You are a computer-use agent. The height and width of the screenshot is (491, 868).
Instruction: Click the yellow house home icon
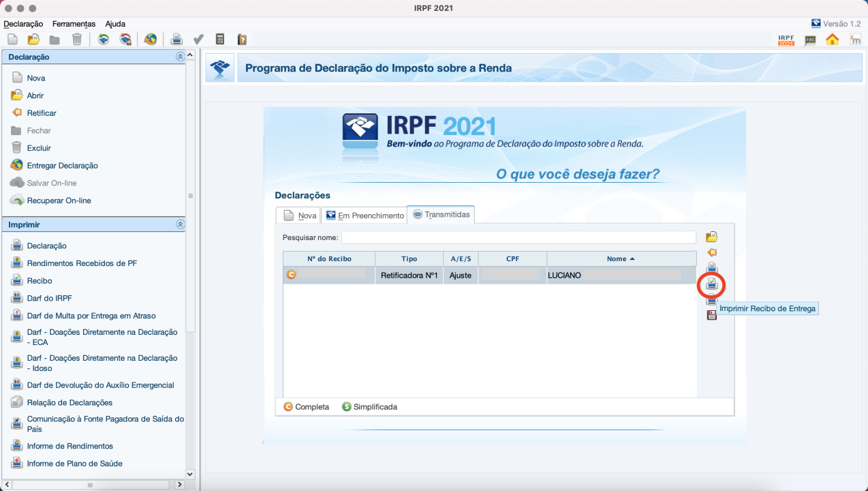coord(832,40)
